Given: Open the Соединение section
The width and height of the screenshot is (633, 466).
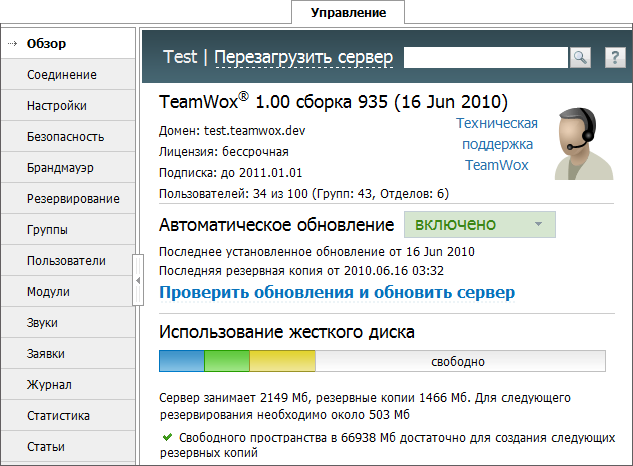Looking at the screenshot, I should click(68, 74).
